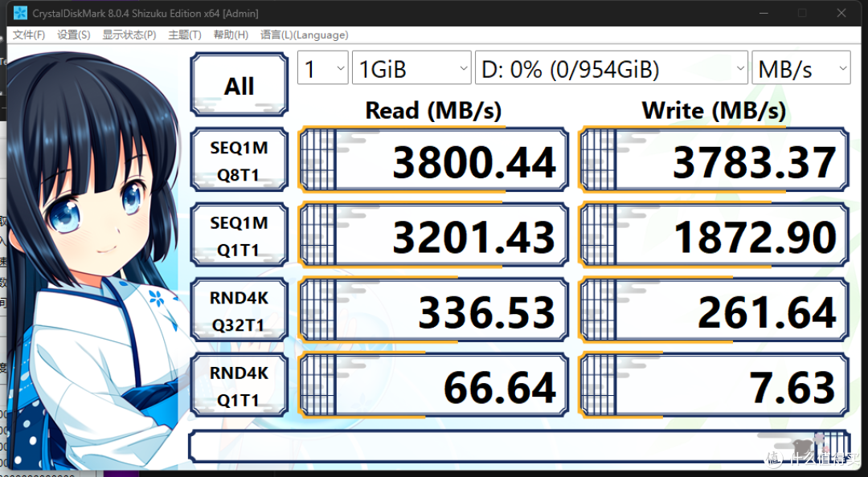Open the 语言(L)(Language) menu
Screen dimensions: 868x477
coord(305,35)
